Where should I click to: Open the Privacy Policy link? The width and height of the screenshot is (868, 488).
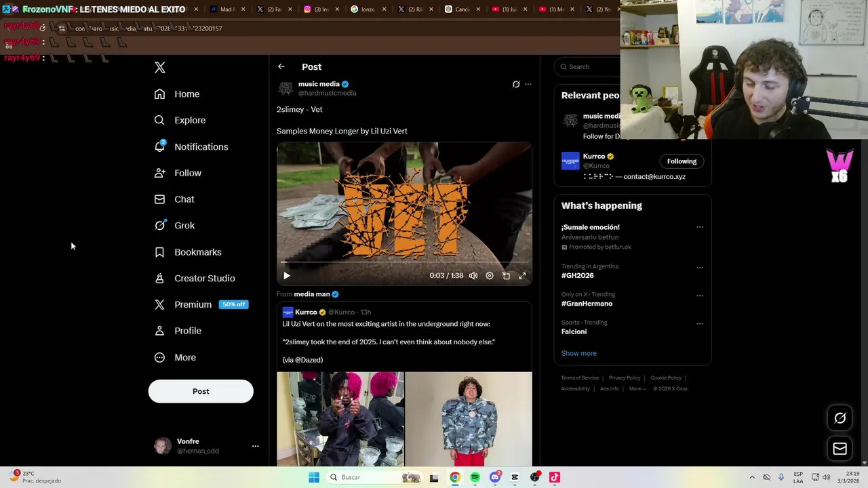(625, 378)
